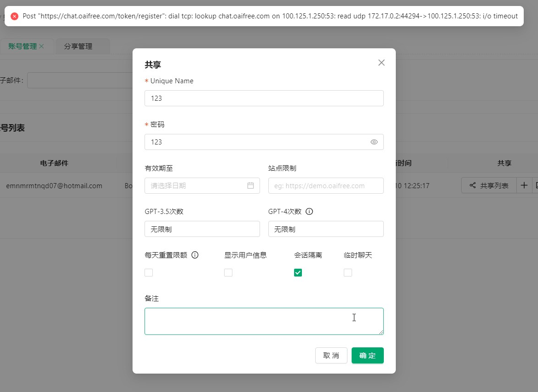The image size is (538, 392).
Task: Confirm with the 确定 button
Action: (x=367, y=355)
